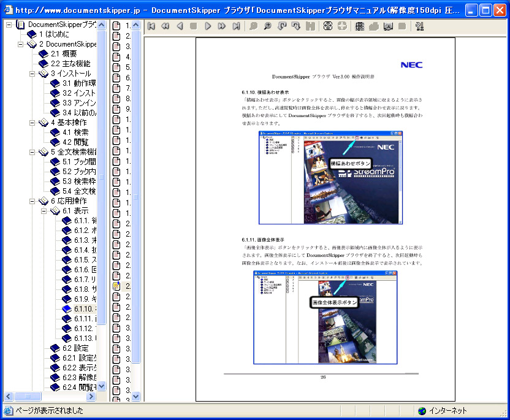Open the '4.2 閲覧' tree entry
510x420 pixels.
(75, 142)
